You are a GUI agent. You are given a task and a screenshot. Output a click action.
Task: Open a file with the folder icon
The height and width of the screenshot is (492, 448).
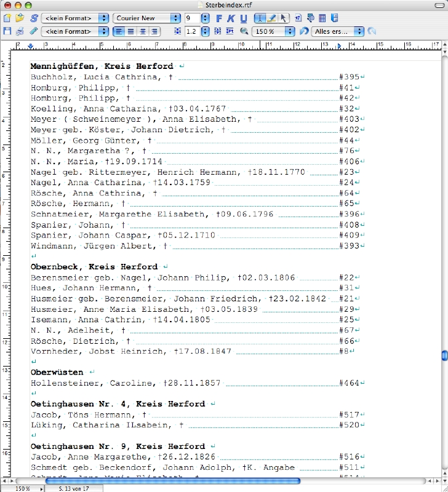[x=20, y=18]
